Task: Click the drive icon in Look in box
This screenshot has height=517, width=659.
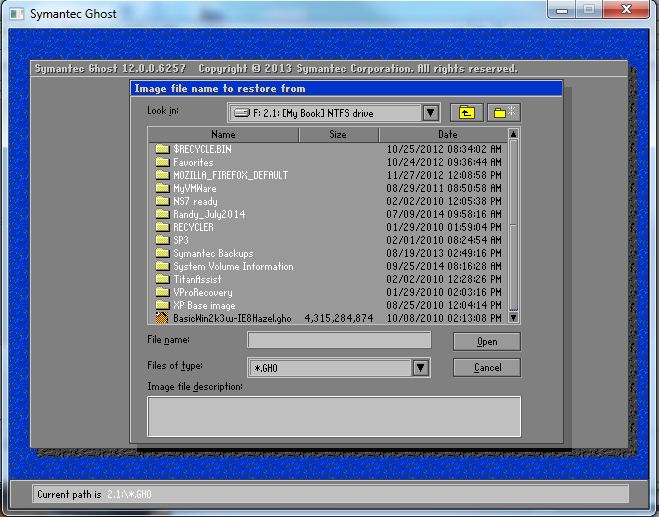Action: 242,113
